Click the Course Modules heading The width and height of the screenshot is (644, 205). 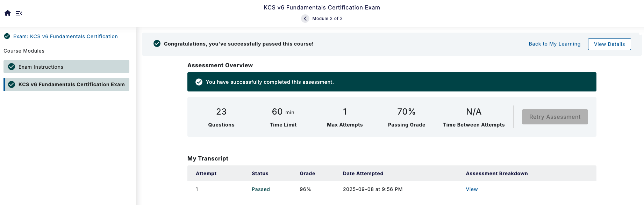pyautogui.click(x=24, y=51)
